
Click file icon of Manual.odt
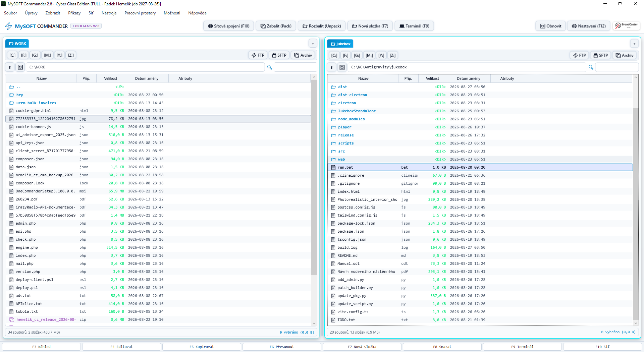(x=333, y=263)
